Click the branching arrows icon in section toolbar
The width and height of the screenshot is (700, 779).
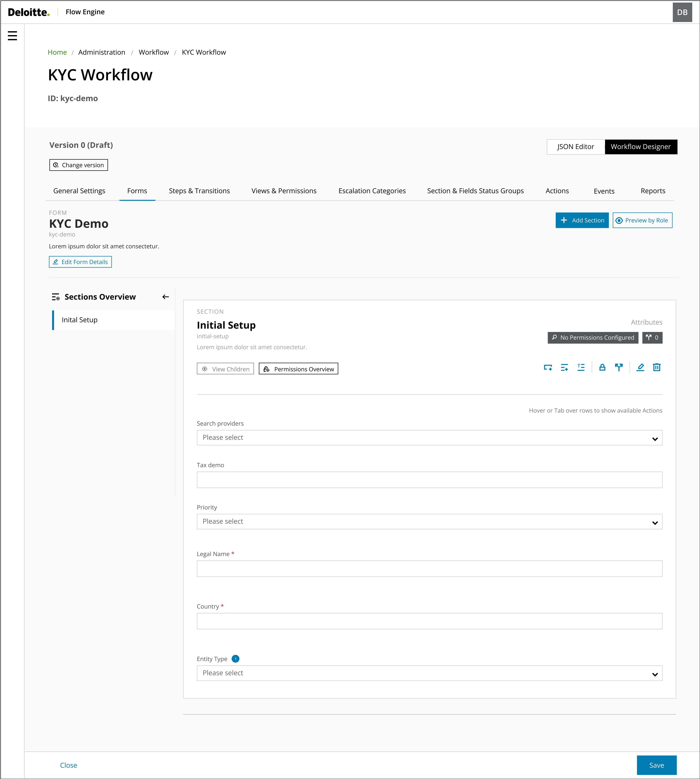click(619, 368)
